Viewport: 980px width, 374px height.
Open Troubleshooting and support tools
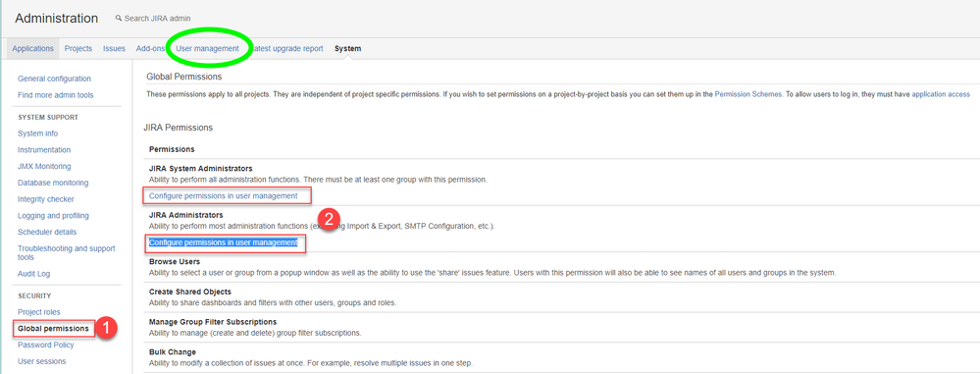(67, 252)
